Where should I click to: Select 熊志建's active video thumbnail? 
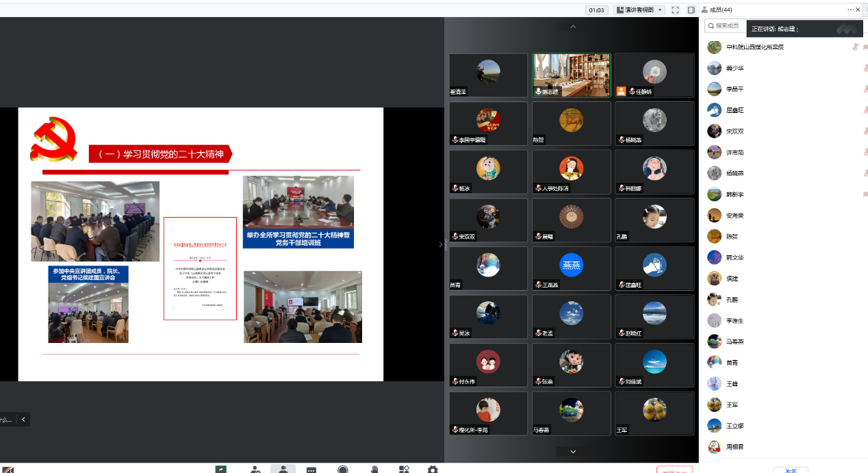click(x=571, y=75)
